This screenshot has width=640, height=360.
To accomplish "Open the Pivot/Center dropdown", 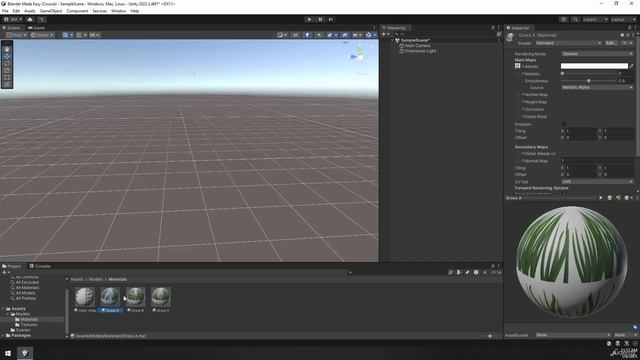I will 16,35.
